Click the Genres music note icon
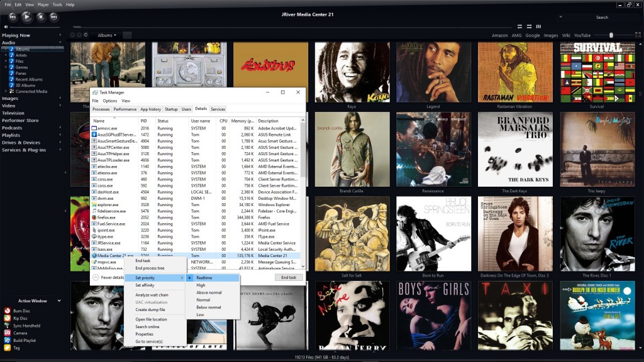644x362 pixels. pyautogui.click(x=12, y=67)
